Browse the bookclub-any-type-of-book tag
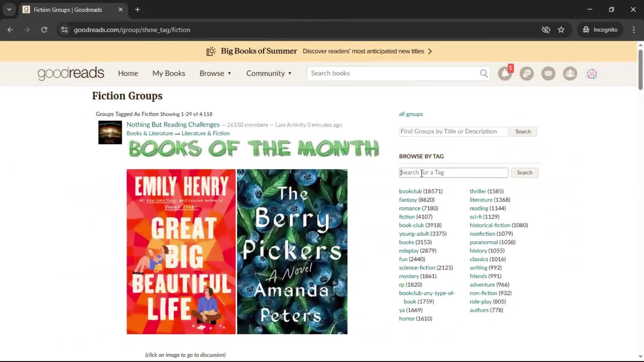Image resolution: width=644 pixels, height=362 pixels. 427,293
